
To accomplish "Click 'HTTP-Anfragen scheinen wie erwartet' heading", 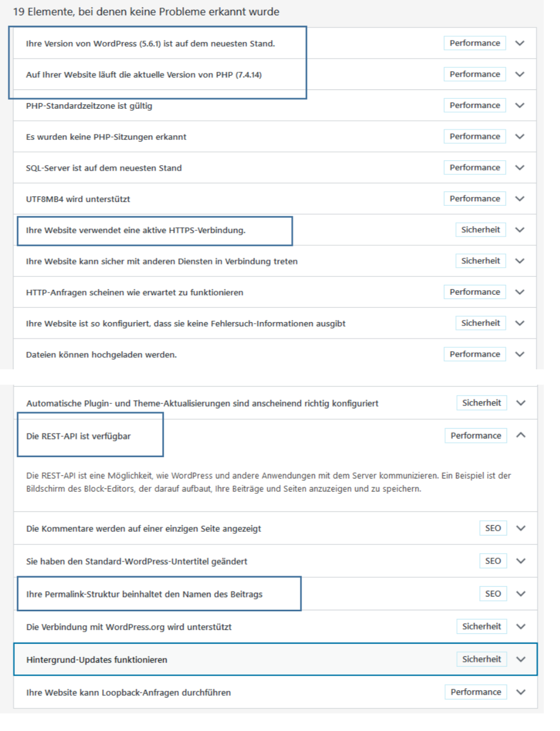I will pyautogui.click(x=135, y=293).
